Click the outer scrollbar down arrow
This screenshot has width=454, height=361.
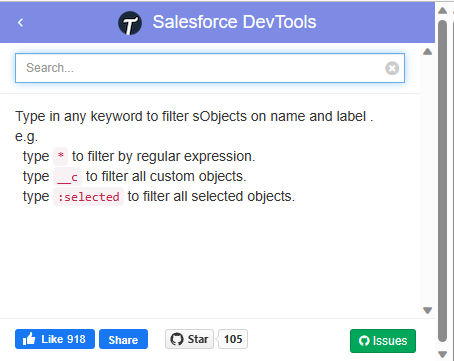[x=442, y=354]
